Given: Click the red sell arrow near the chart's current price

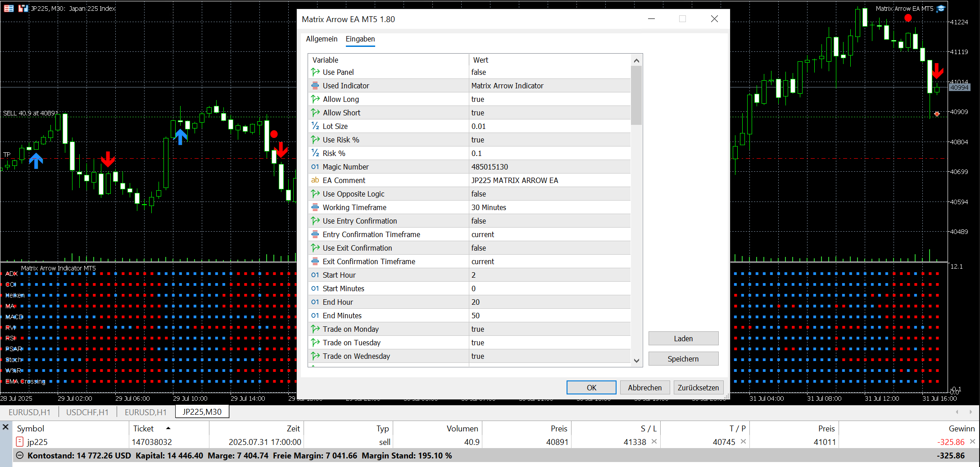Looking at the screenshot, I should (x=938, y=71).
